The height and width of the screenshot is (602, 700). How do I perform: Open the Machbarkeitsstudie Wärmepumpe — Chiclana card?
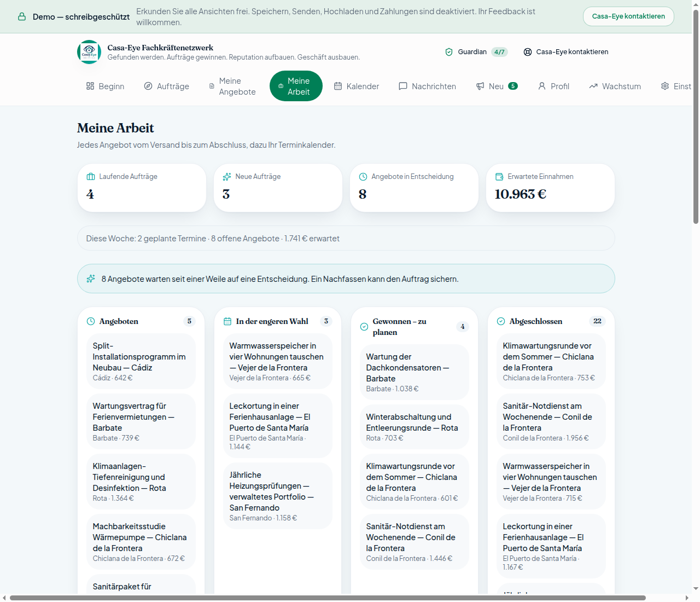coord(141,542)
